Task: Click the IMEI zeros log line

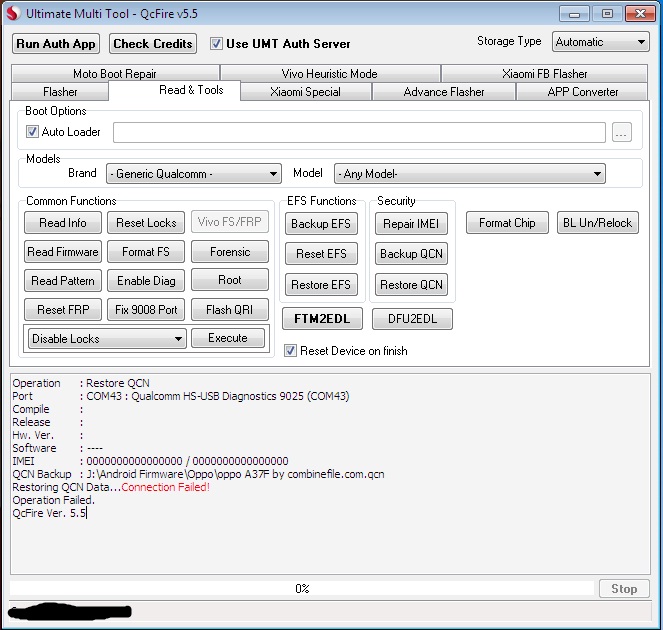Action: coord(151,461)
